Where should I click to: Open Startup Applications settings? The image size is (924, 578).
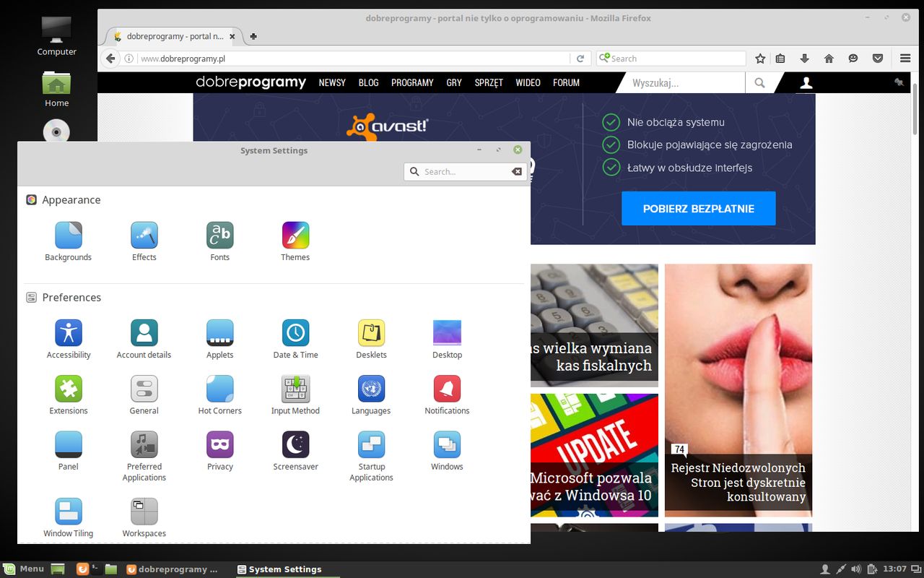(371, 456)
